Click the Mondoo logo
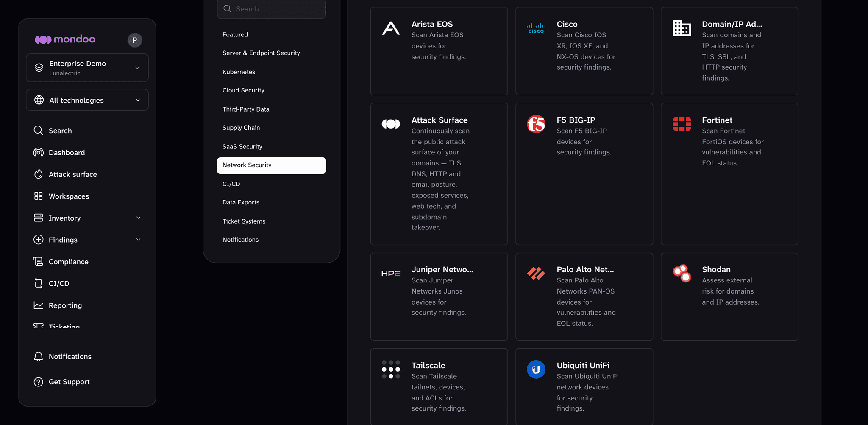 point(65,39)
